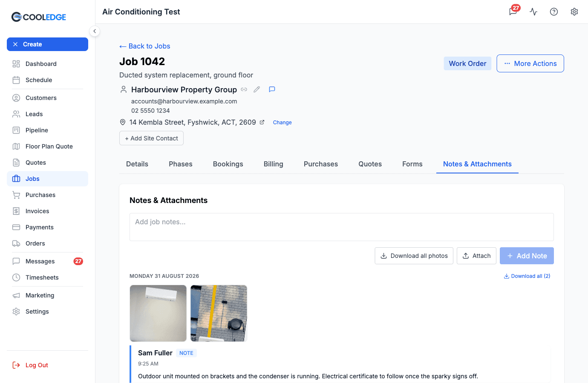
Task: Collapse the sidebar with the chevron button
Action: [95, 31]
